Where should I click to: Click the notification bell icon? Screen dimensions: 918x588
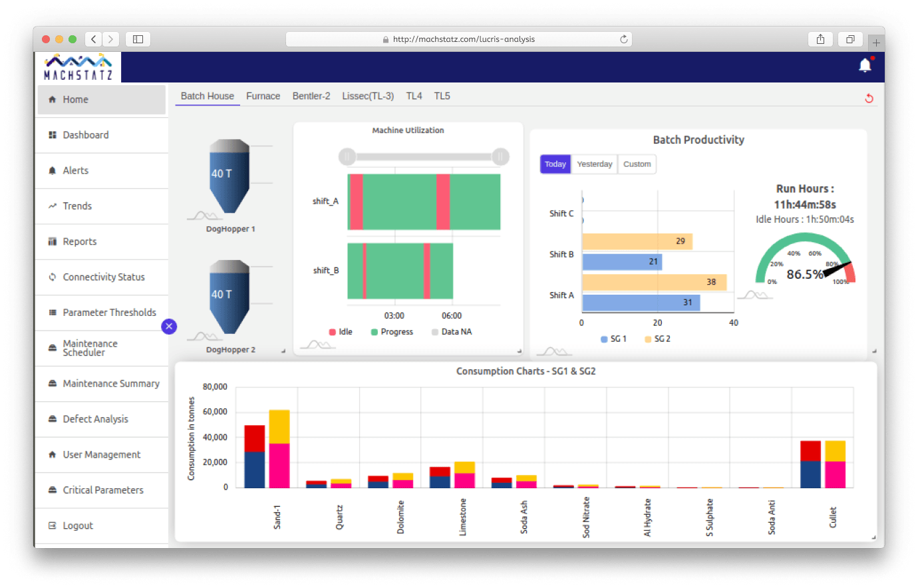coord(865,65)
